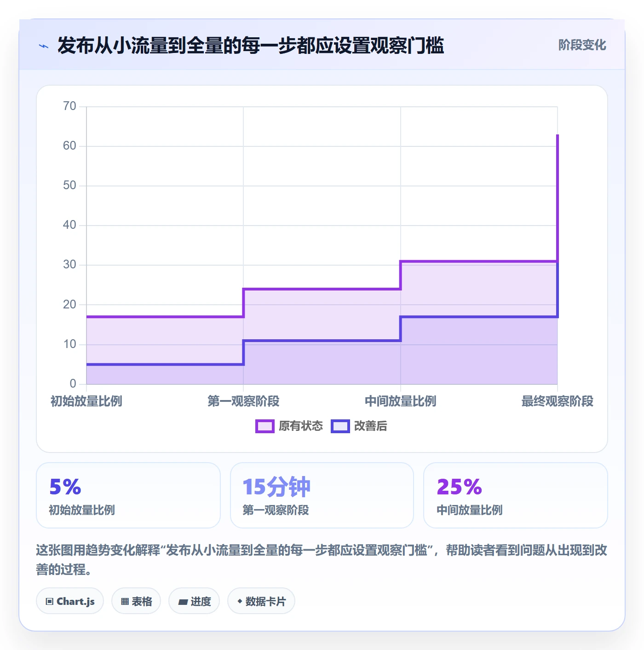
Task: Select the Chart.js tag chip
Action: [70, 601]
